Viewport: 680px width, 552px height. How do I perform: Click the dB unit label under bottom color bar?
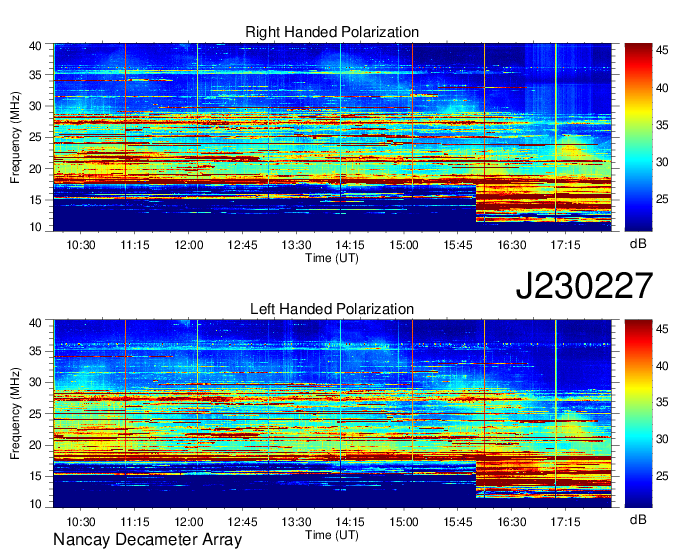click(x=638, y=519)
